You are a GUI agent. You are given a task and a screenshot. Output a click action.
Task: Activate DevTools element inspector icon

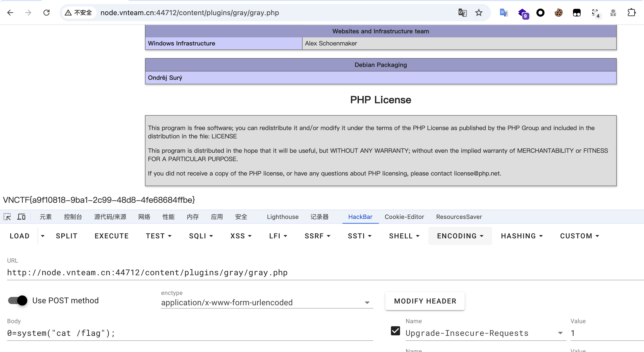coord(7,217)
